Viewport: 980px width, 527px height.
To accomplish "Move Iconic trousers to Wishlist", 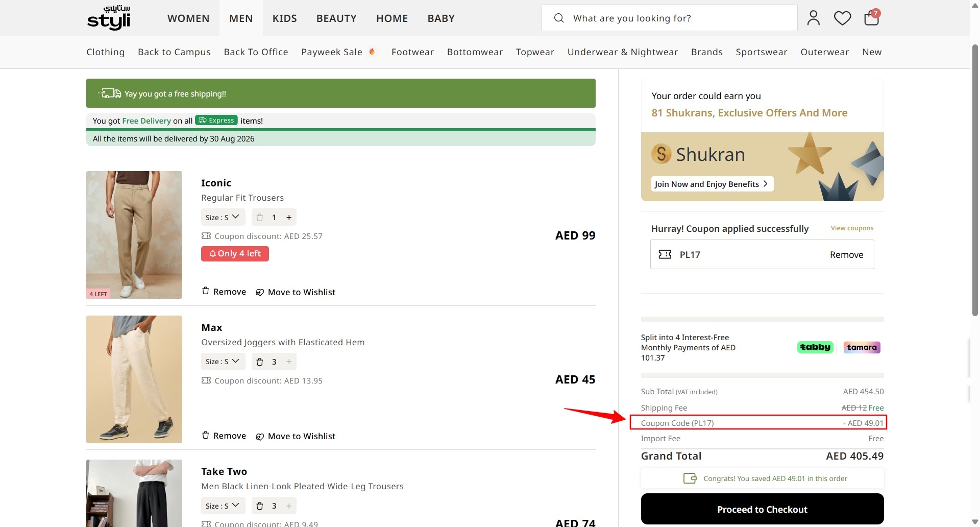I will 296,292.
